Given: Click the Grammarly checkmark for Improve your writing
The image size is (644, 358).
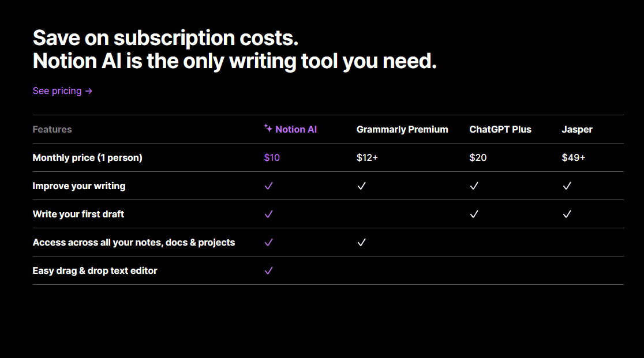Looking at the screenshot, I should coord(361,186).
